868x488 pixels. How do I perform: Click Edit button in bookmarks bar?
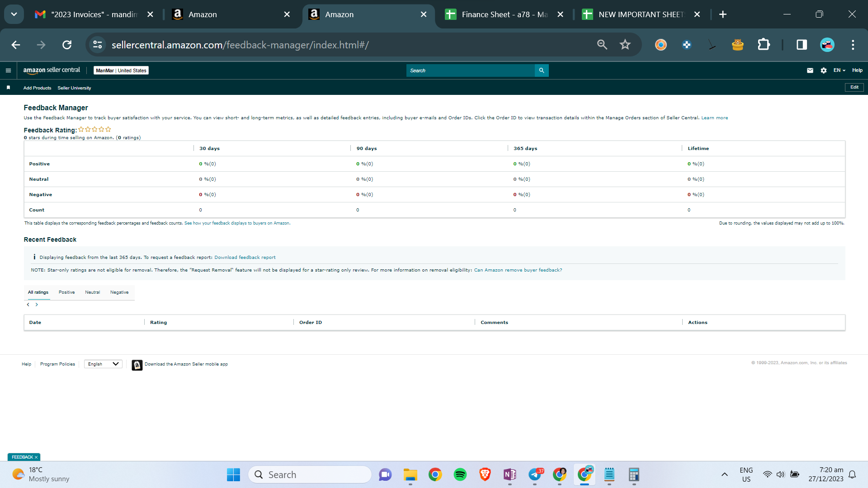[854, 87]
